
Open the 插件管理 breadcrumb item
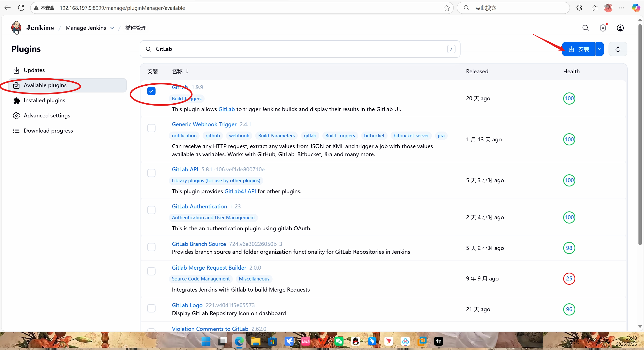(136, 28)
